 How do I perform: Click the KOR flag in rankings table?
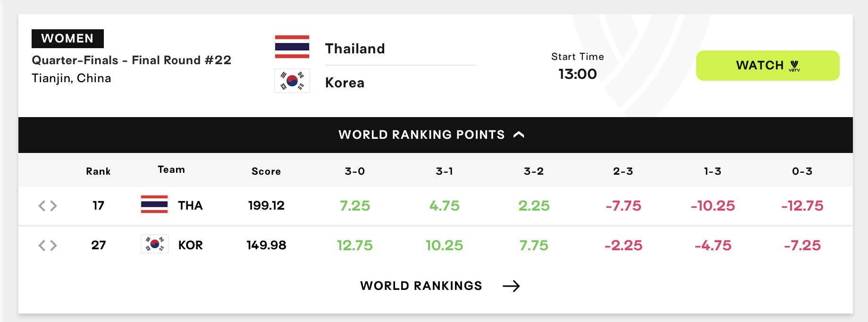(x=154, y=244)
